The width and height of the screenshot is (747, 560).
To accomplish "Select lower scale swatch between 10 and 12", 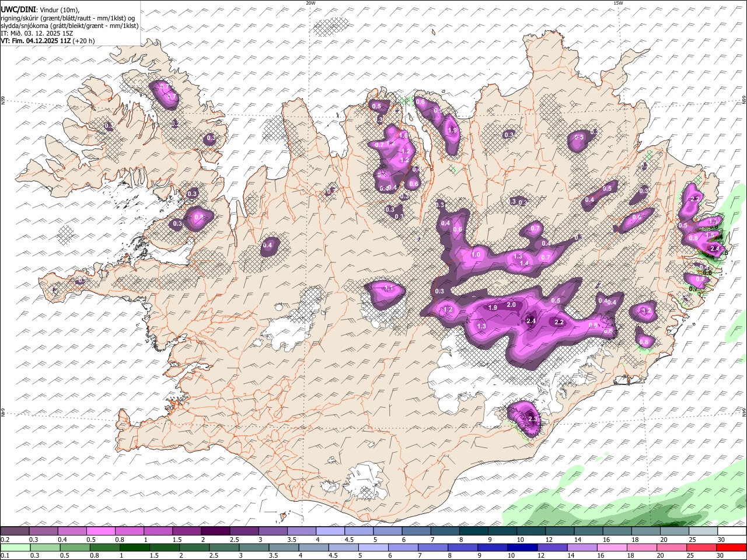I will [523, 547].
